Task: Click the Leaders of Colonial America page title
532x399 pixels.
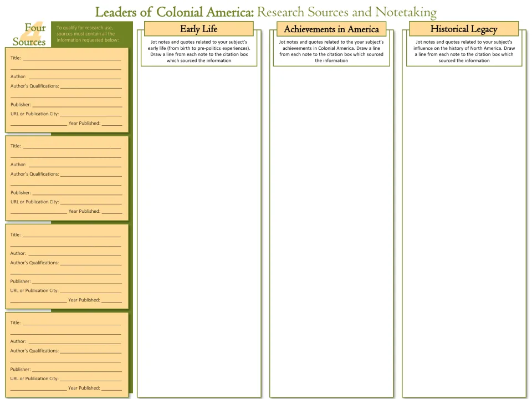Action: (x=265, y=12)
